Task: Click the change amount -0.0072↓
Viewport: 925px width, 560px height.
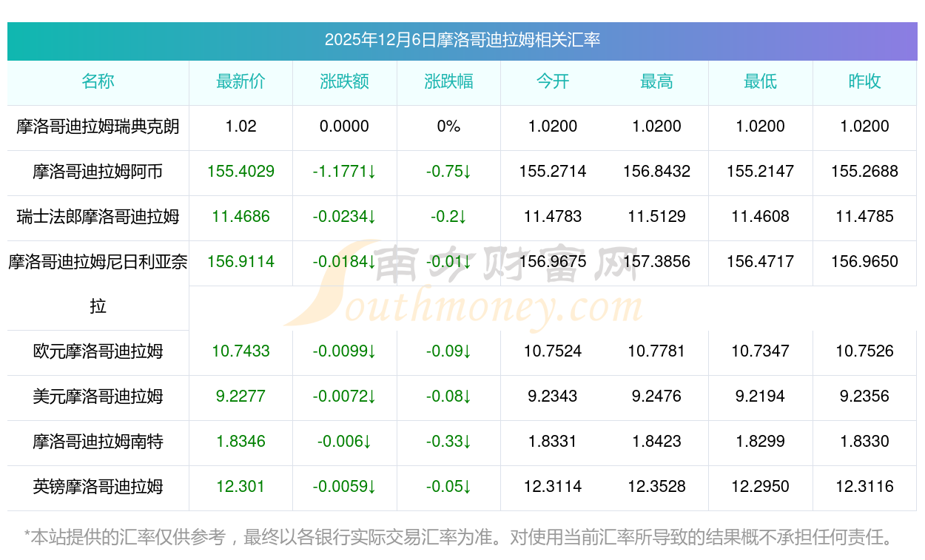Action: (345, 397)
